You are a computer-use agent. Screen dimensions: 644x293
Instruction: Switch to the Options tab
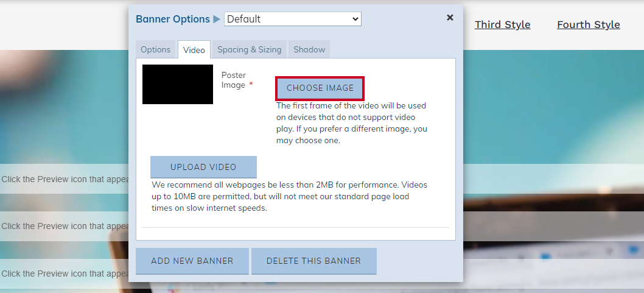pos(155,50)
